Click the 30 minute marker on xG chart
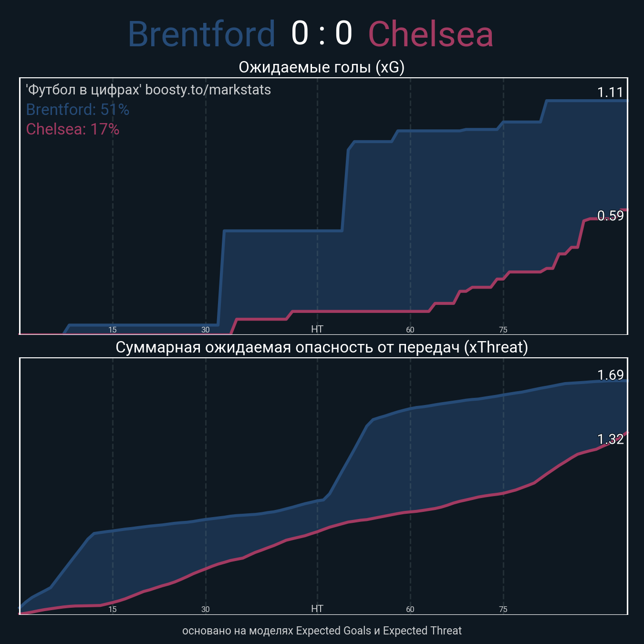The height and width of the screenshot is (644, 644). tap(206, 330)
